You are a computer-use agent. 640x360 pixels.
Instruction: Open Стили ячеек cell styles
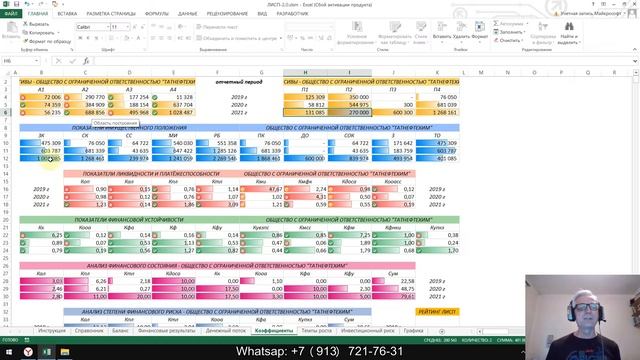pyautogui.click(x=421, y=33)
